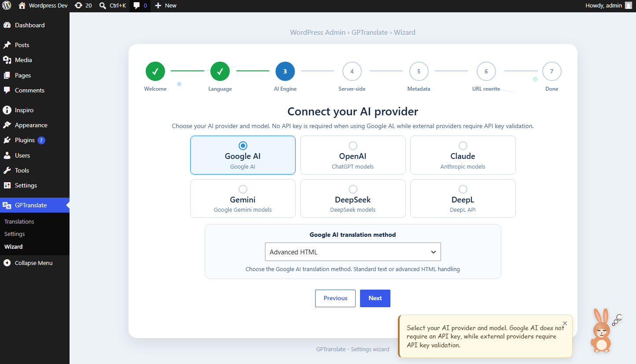
Task: Open the Google AI translation method dropdown
Action: pos(353,252)
